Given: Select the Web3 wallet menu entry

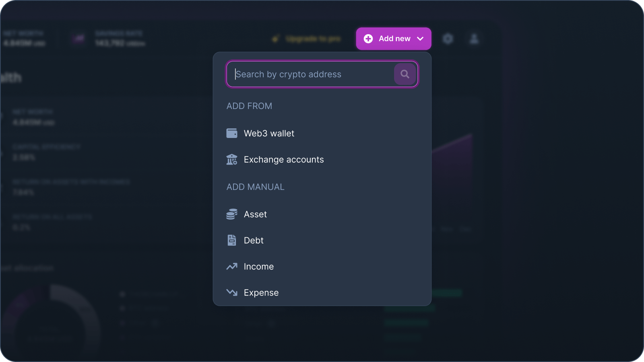Looking at the screenshot, I should click(x=269, y=133).
